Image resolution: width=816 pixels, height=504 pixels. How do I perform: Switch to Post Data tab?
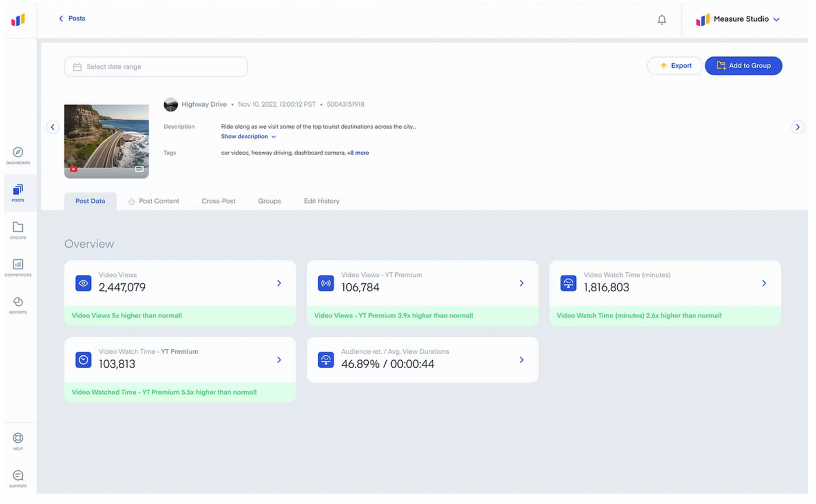(90, 201)
